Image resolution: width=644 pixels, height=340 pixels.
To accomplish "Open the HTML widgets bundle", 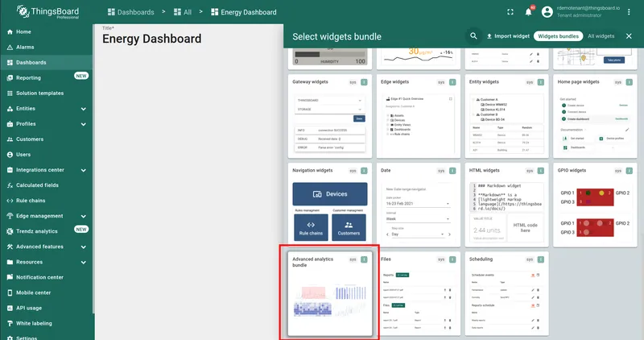I will pyautogui.click(x=506, y=205).
